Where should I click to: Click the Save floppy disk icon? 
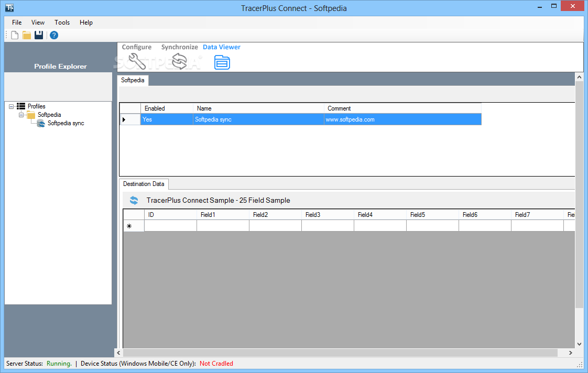pos(39,35)
